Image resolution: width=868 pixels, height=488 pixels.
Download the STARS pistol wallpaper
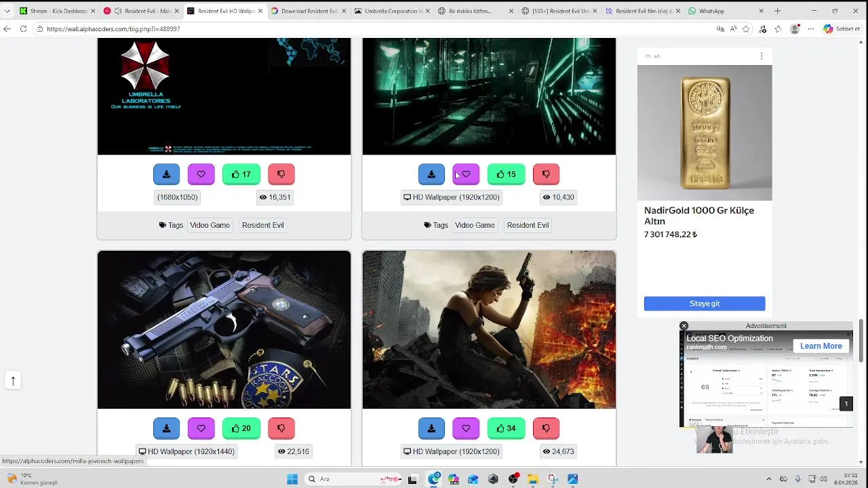coord(166,428)
